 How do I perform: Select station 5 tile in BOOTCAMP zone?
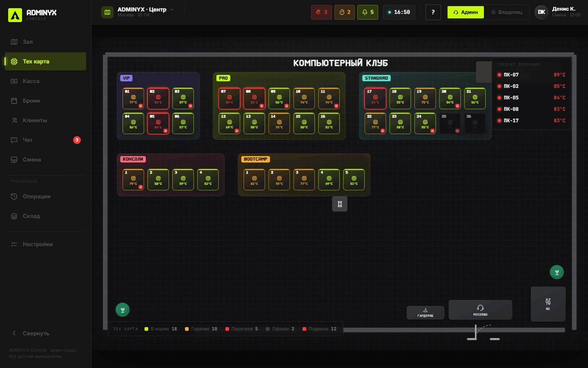pos(354,180)
